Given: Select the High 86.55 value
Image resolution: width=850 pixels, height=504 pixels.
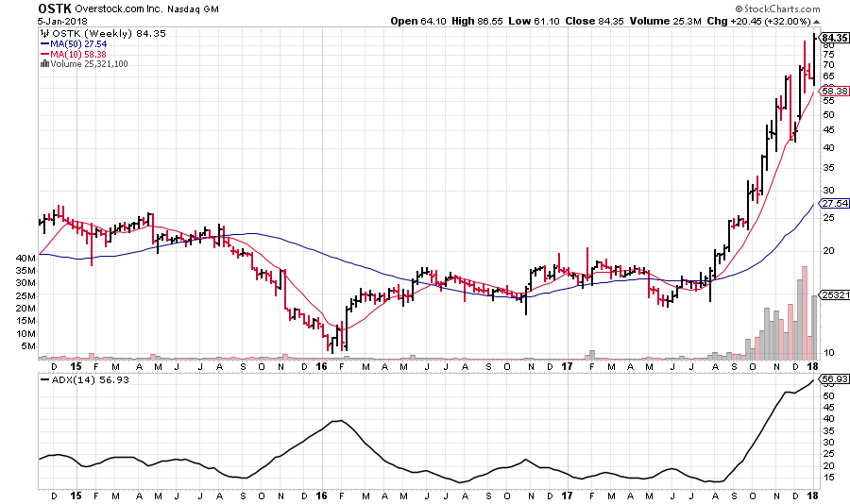Looking at the screenshot, I should point(477,21).
